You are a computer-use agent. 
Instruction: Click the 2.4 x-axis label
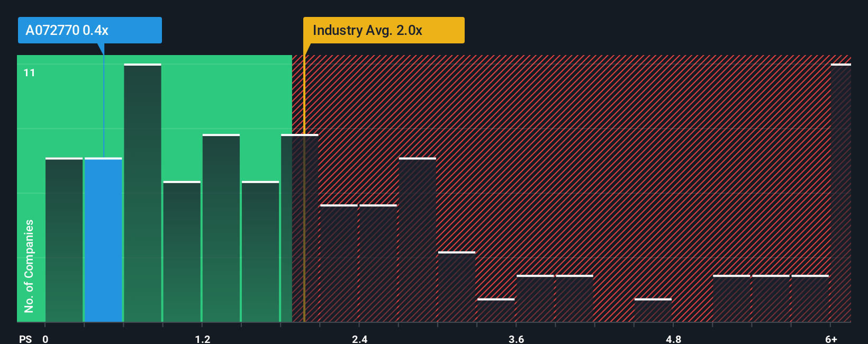[x=359, y=339]
